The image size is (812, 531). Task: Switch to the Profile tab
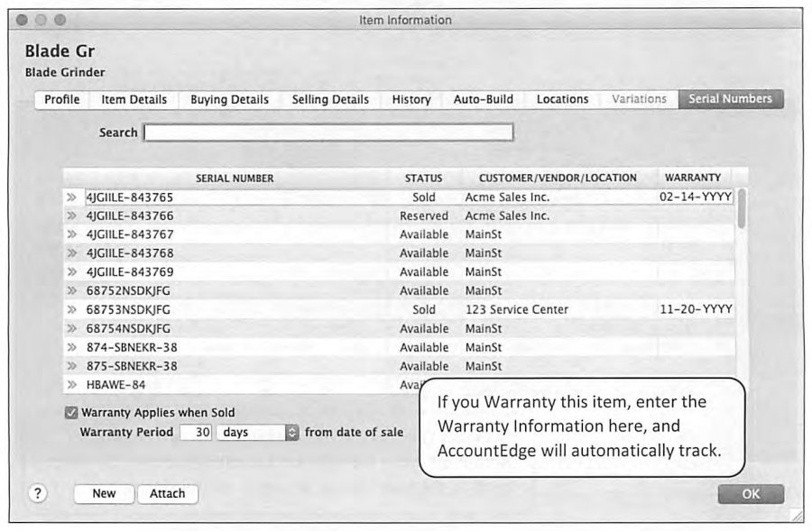tap(61, 99)
